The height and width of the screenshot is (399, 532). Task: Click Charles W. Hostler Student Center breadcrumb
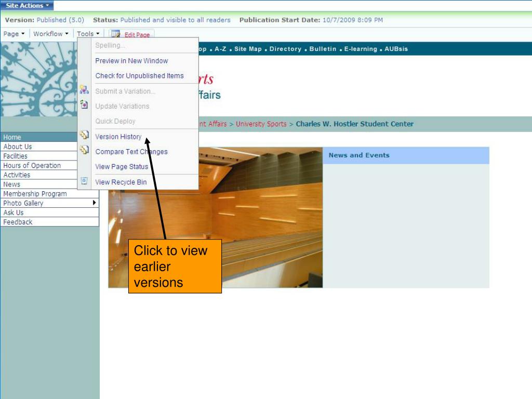pos(354,124)
